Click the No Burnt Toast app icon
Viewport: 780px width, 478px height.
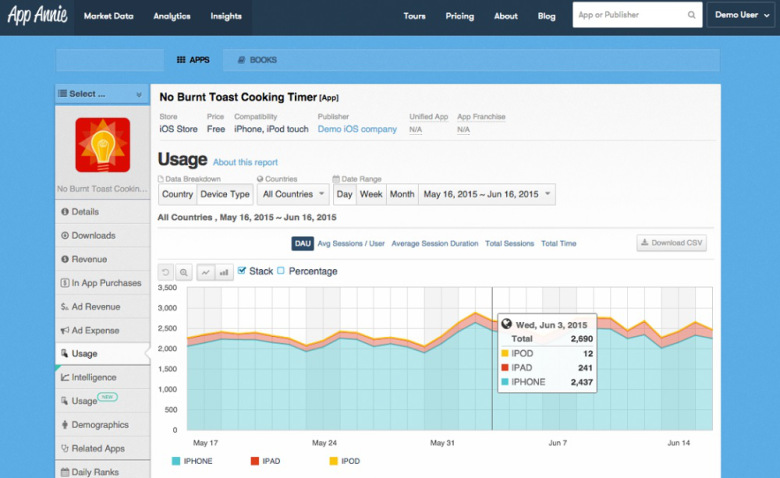click(102, 145)
